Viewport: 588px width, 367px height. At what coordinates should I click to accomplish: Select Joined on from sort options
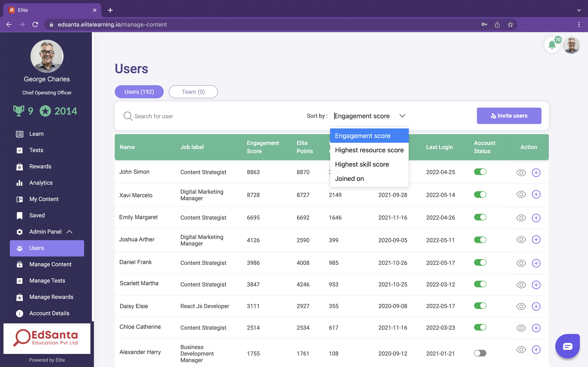(x=349, y=178)
